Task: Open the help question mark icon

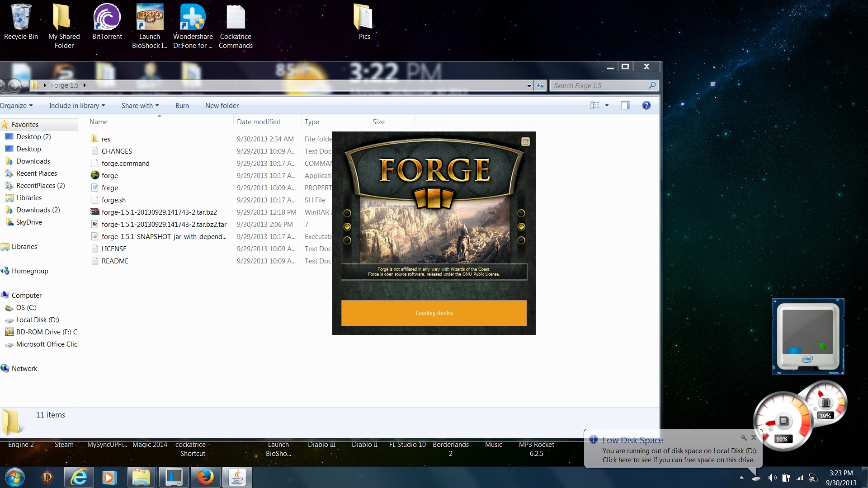Action: [646, 105]
